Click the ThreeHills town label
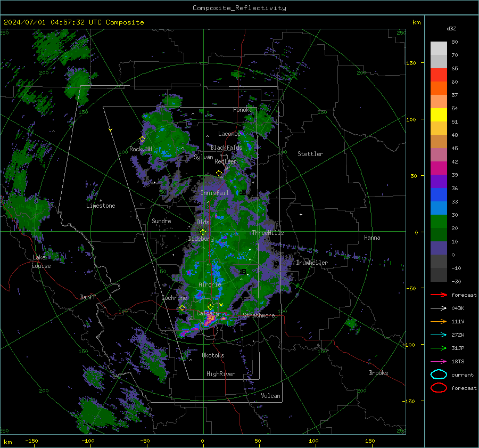479x448 pixels. click(x=268, y=233)
